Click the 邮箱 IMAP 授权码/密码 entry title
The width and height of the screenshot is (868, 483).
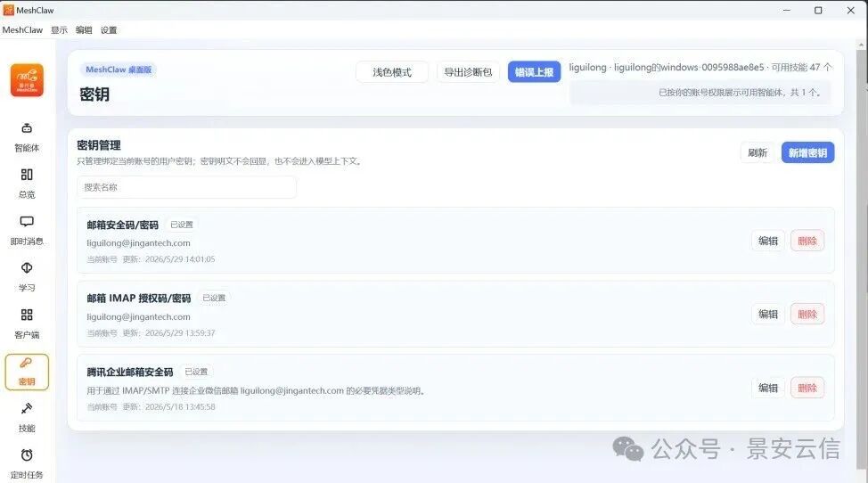click(x=138, y=299)
